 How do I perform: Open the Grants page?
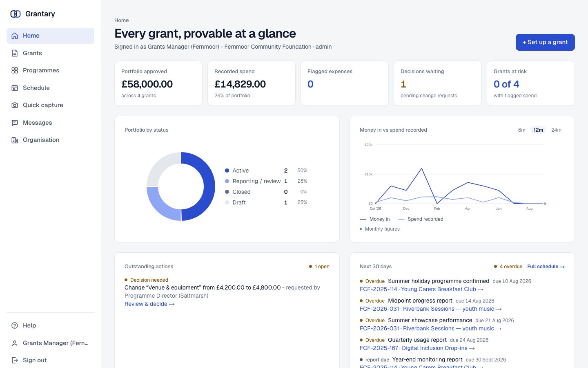click(x=50, y=53)
